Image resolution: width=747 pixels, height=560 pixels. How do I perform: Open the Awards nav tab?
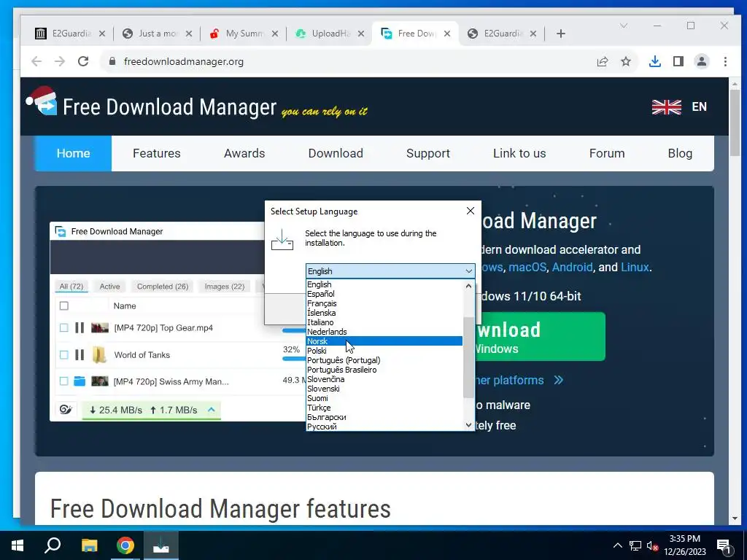click(244, 153)
